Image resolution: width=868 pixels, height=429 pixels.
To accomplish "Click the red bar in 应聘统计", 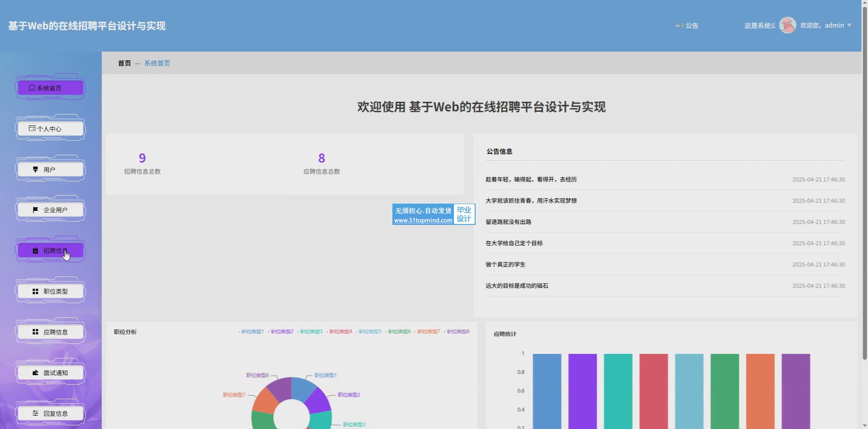I will (x=654, y=391).
